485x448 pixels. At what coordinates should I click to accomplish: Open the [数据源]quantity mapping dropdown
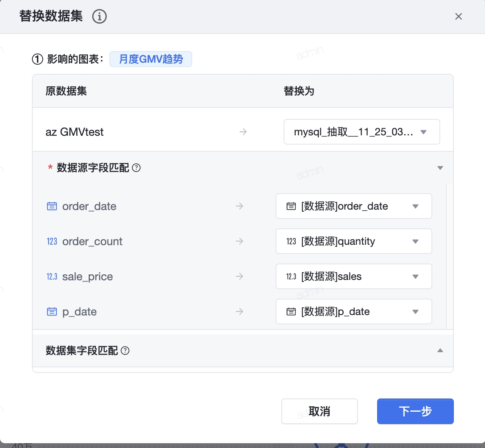click(354, 242)
